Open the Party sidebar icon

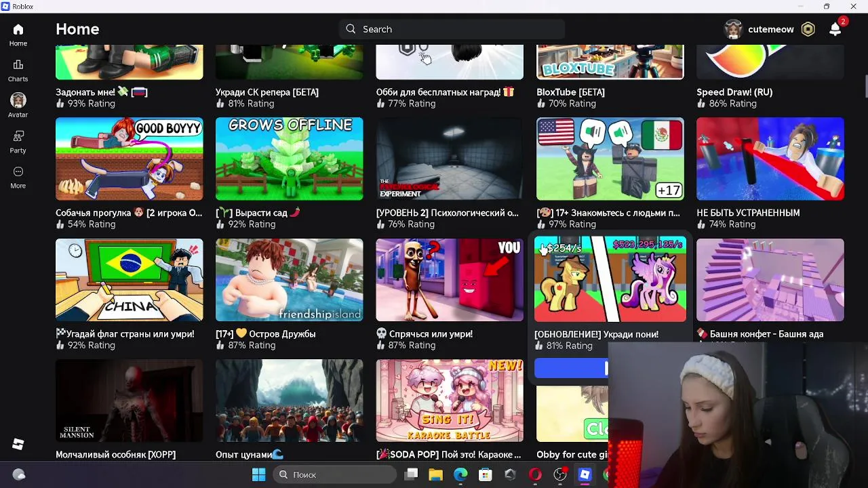18,136
